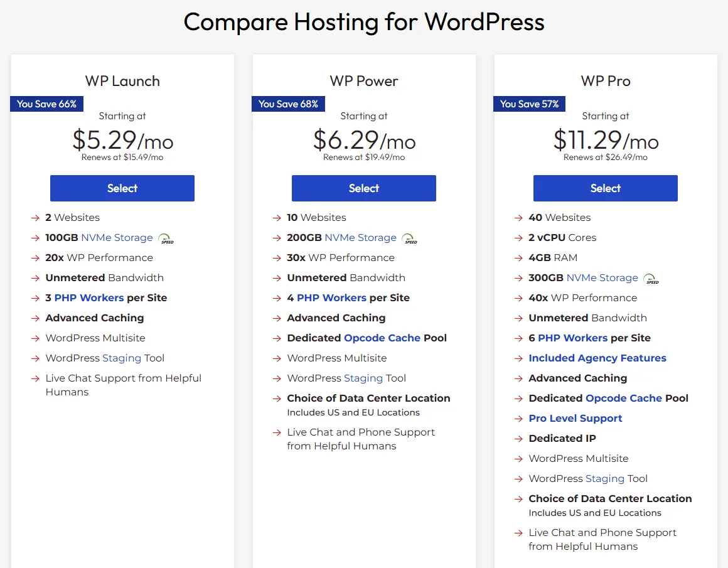Click the $5.29/mo price text
The height and width of the screenshot is (568, 728).
click(x=122, y=139)
